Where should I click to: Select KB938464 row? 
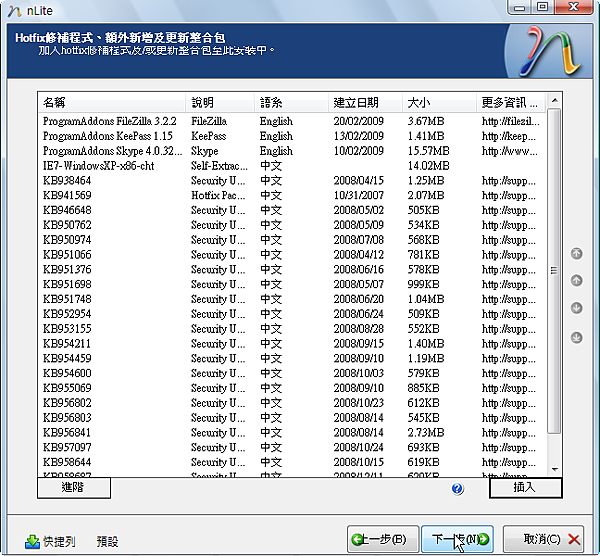[292, 181]
